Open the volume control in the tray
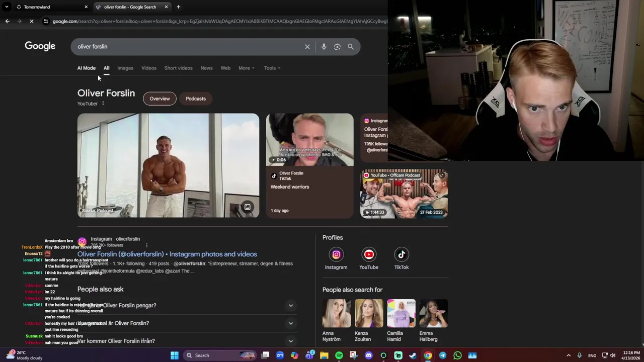644x362 pixels. click(613, 355)
